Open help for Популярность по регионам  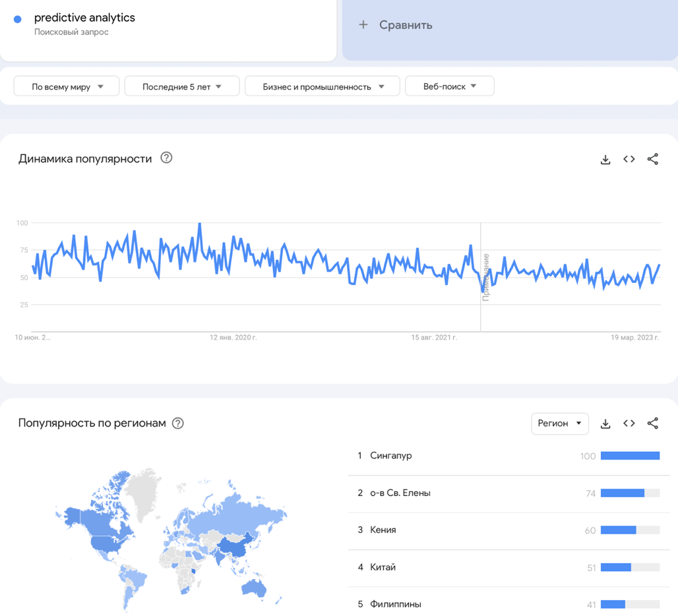coord(178,423)
